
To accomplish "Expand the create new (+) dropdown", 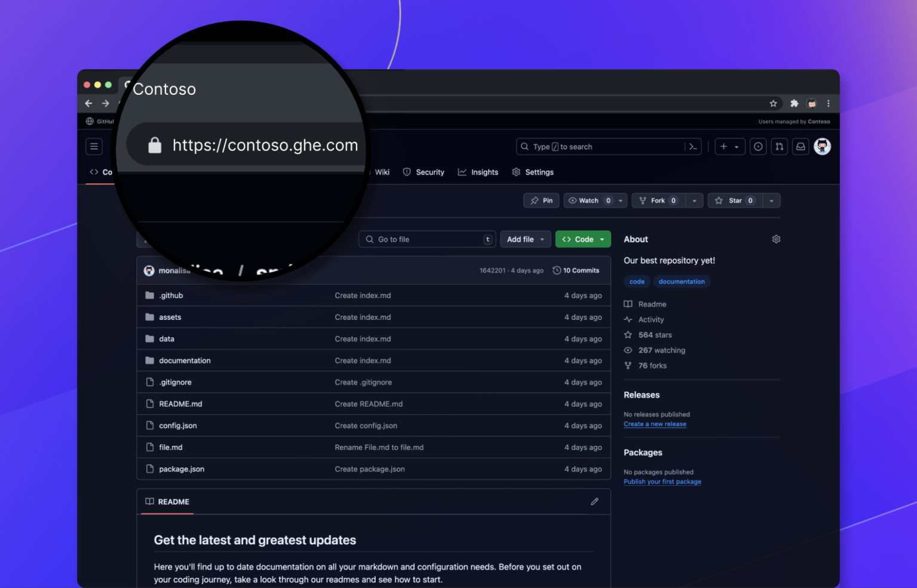I will [x=729, y=146].
